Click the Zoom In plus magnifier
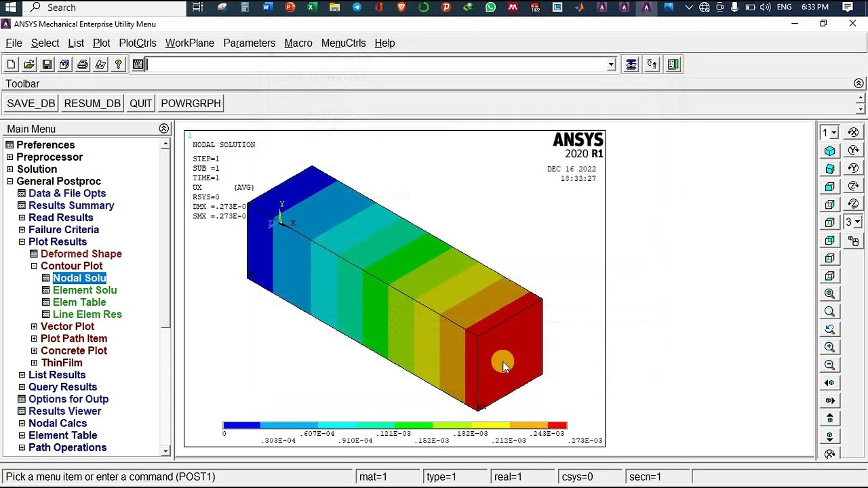Image resolution: width=868 pixels, height=488 pixels. [829, 347]
